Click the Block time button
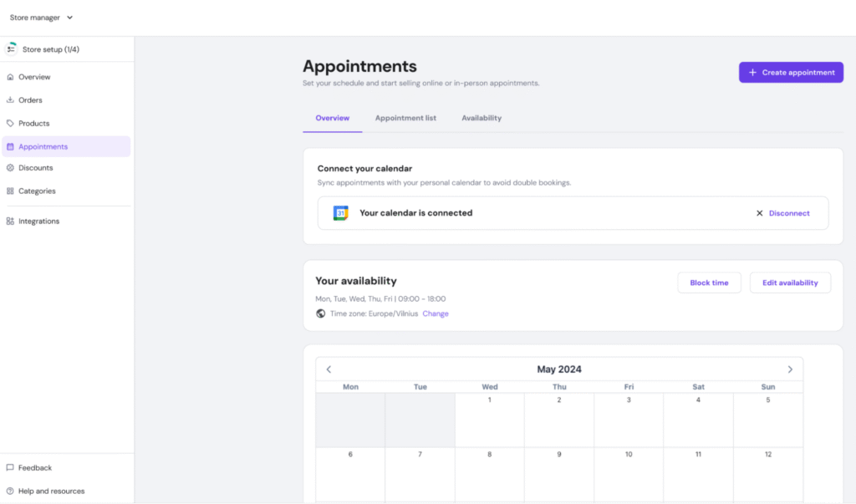 pyautogui.click(x=709, y=283)
